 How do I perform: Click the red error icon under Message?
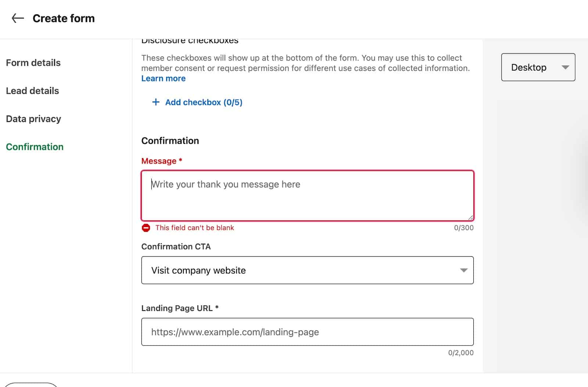click(146, 228)
